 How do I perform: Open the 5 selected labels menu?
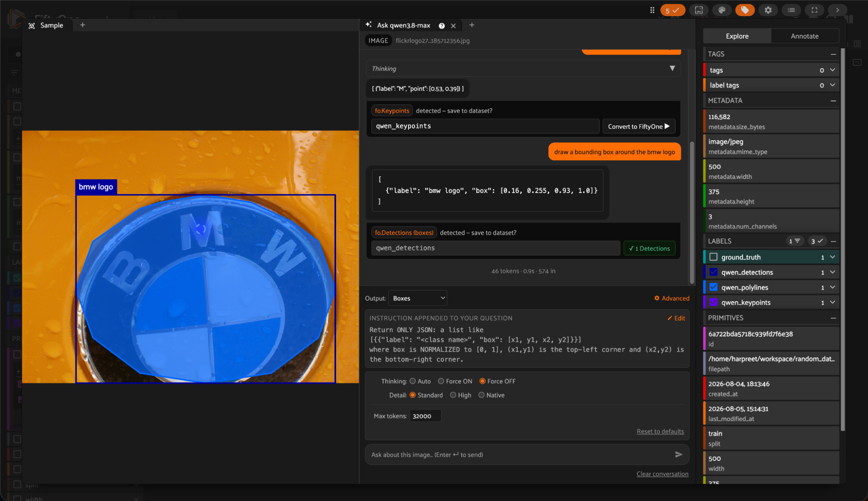coord(672,10)
